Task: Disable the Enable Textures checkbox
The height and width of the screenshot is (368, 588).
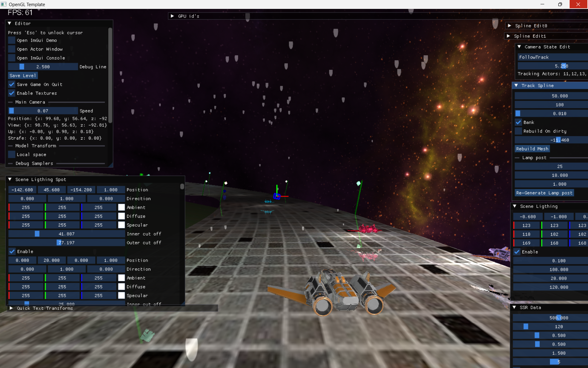Action: pyautogui.click(x=12, y=93)
